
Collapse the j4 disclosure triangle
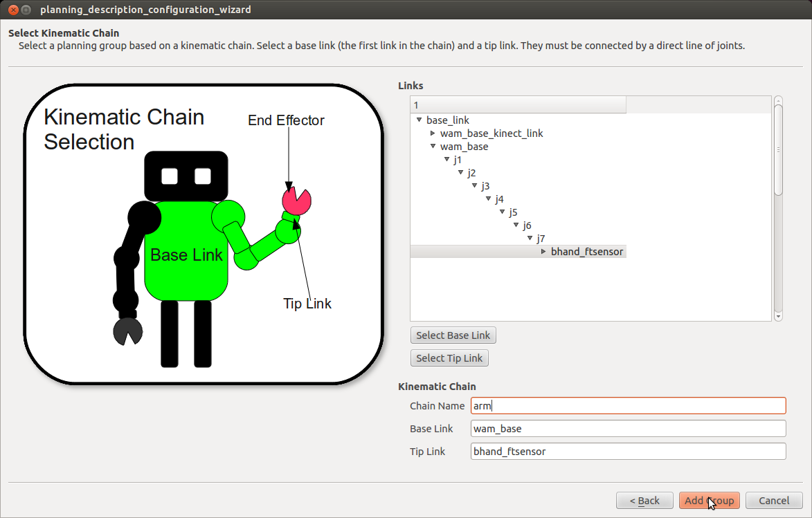pyautogui.click(x=489, y=199)
